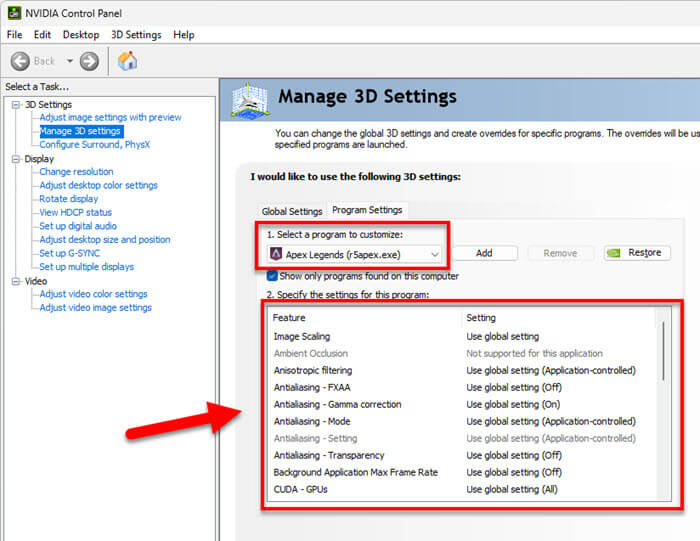Click the Add button
This screenshot has width=700, height=541.
(x=484, y=253)
